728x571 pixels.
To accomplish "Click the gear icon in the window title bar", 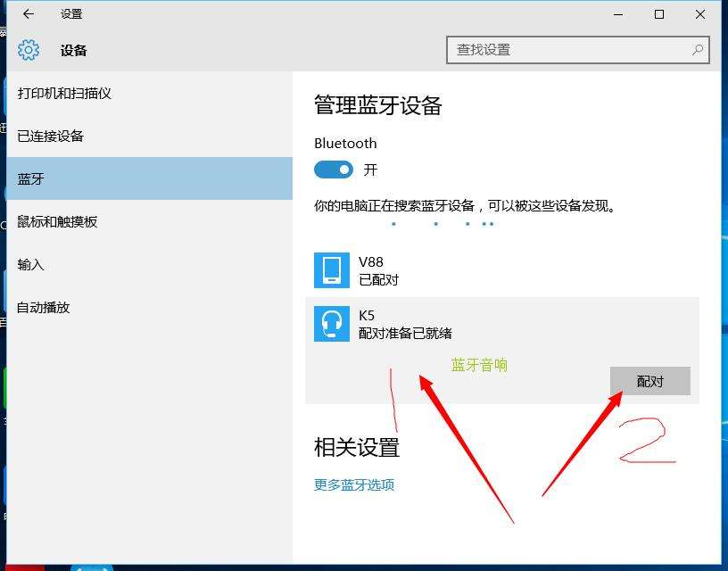I will coord(29,50).
